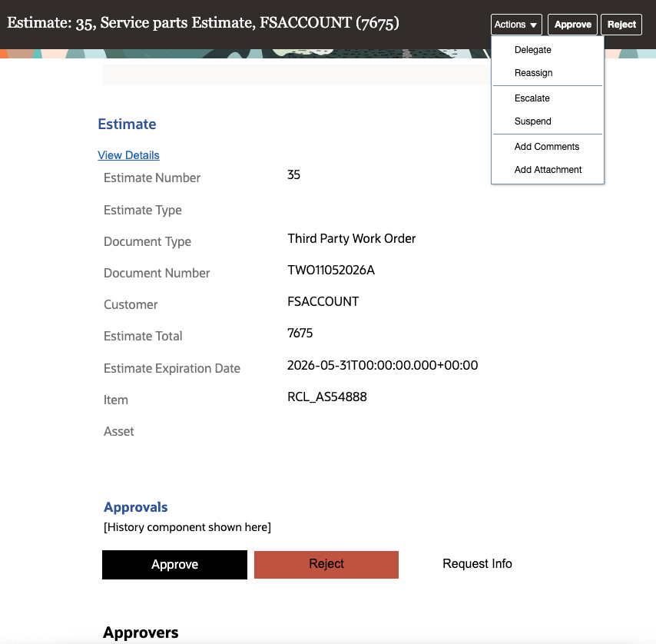Click the Approve button in the header
Viewport: 656px width, 644px height.
(572, 25)
